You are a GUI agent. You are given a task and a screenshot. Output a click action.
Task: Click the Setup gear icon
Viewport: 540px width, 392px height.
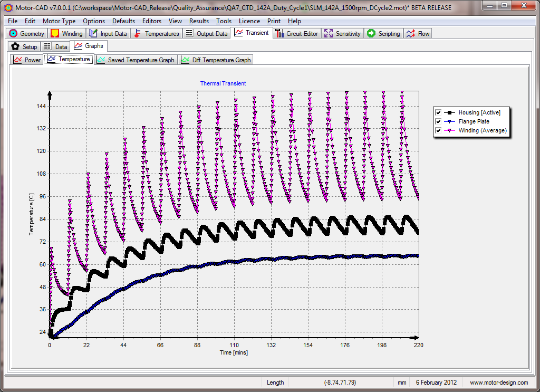tap(15, 46)
